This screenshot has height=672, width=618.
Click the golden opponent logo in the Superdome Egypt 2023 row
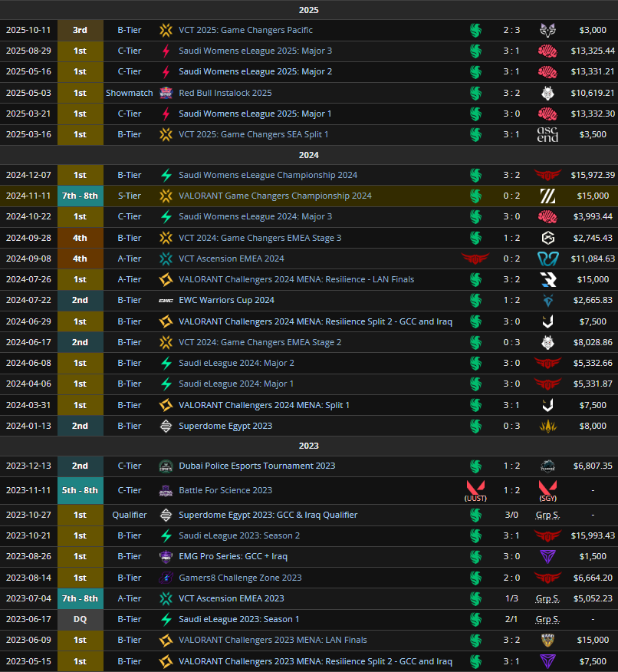[547, 426]
